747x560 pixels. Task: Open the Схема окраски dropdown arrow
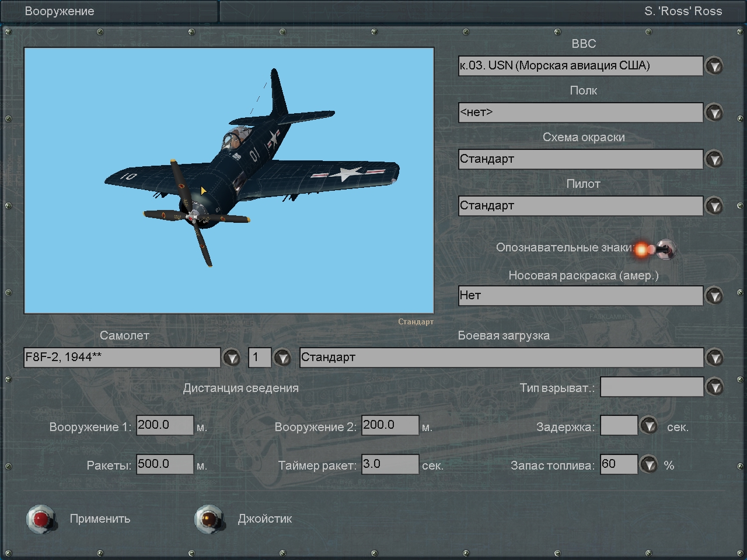tap(714, 159)
